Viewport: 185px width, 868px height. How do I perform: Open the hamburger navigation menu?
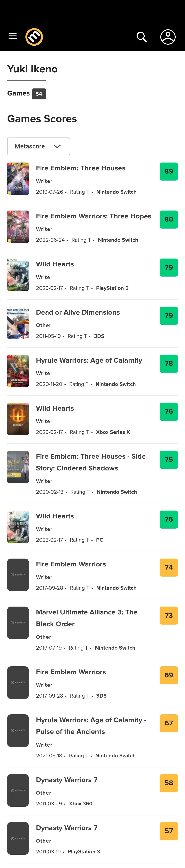(13, 36)
